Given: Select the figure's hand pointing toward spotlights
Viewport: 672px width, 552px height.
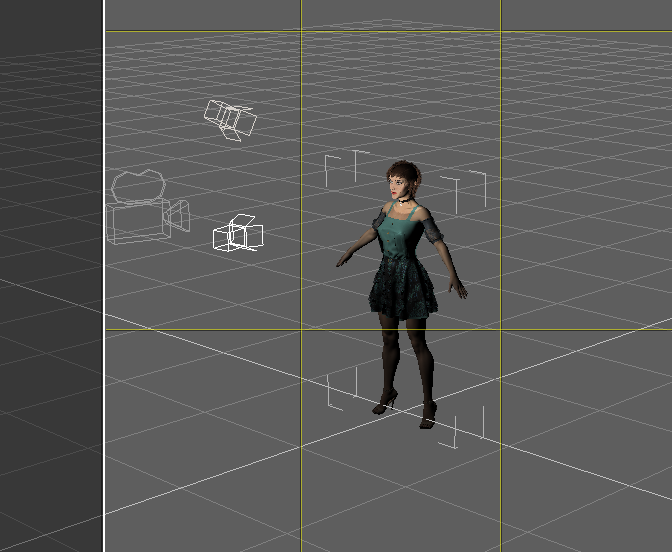Looking at the screenshot, I should [345, 260].
